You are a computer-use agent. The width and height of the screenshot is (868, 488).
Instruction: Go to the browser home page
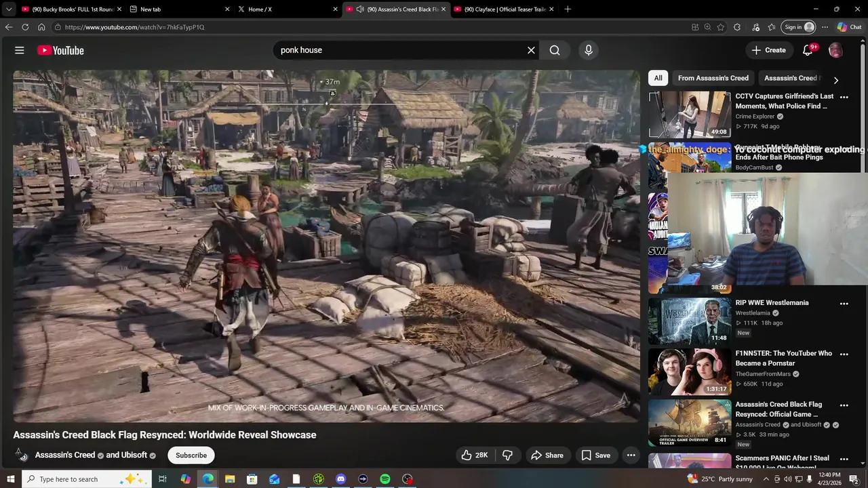(x=41, y=27)
